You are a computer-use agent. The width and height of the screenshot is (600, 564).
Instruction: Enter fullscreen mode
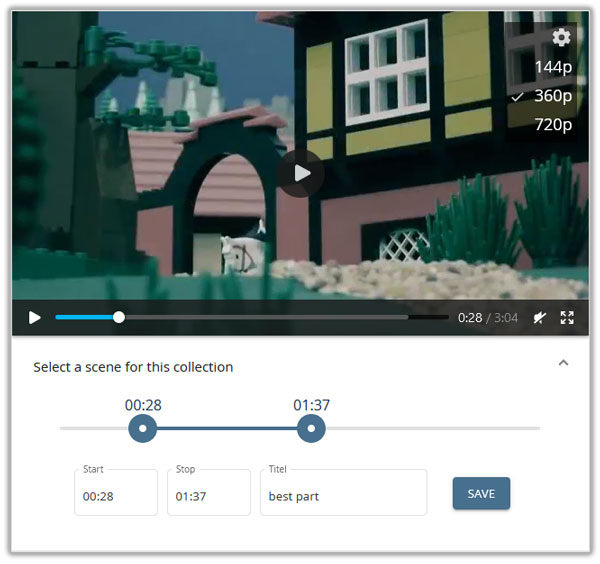567,318
